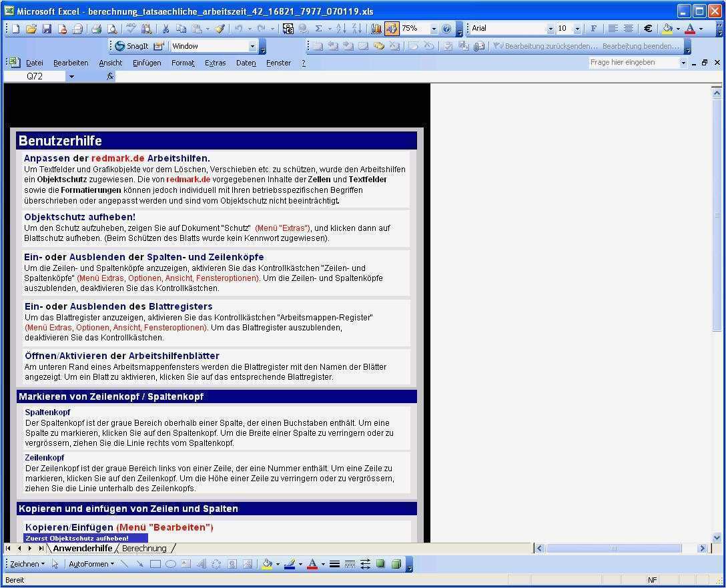Center text with the formatting toolbar icon
Viewport: 726px width, 588px height.
pos(629,29)
